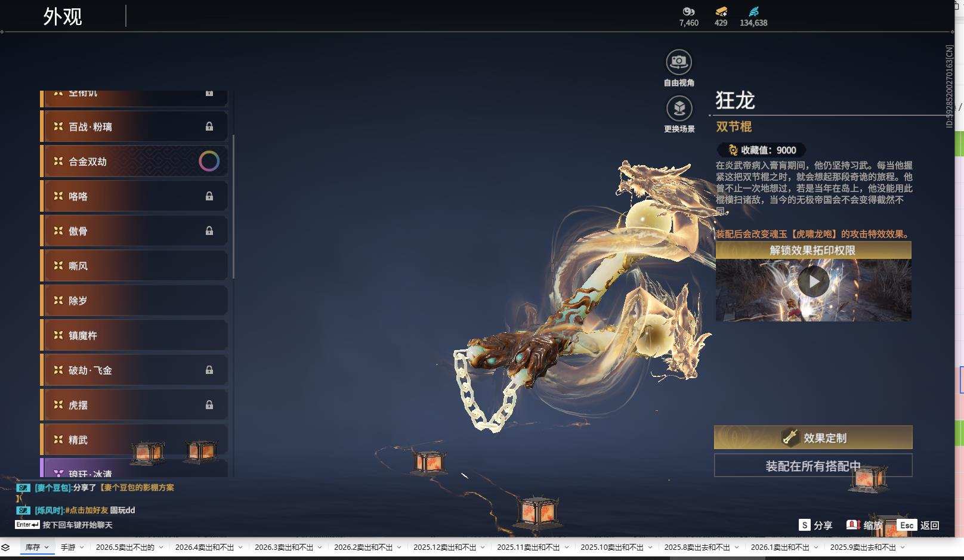The width and height of the screenshot is (964, 560).
Task: Expand the 2026.1卖出和不出 tab dropdown arrow
Action: (x=816, y=547)
